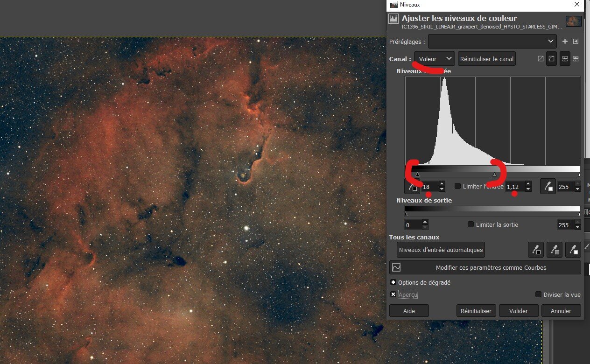Enable Diviser la vue checkbox
The image size is (590, 364).
[538, 294]
